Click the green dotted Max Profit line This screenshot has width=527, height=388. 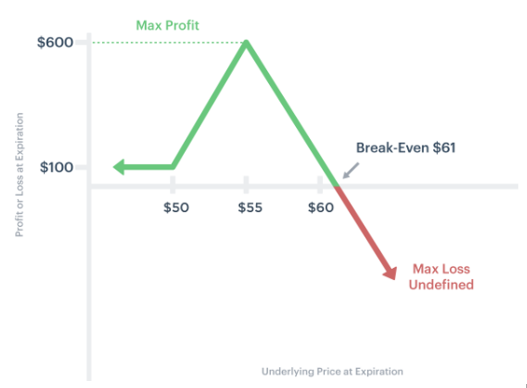(x=167, y=43)
